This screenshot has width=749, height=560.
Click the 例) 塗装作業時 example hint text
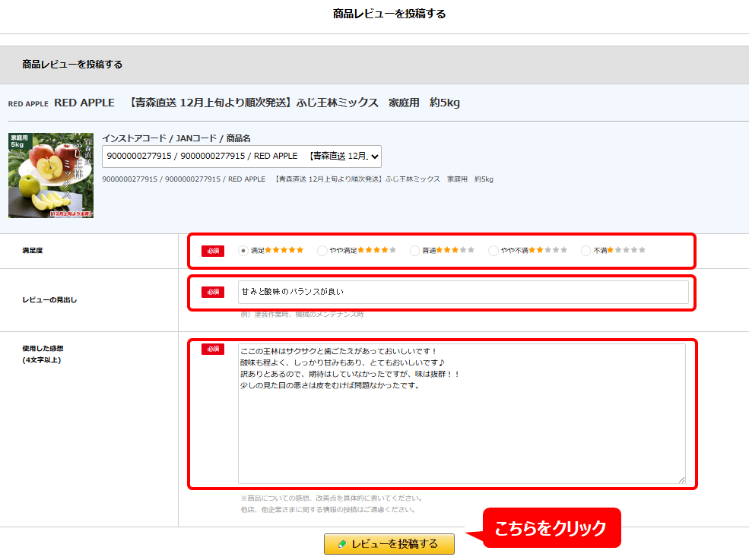coord(302,314)
